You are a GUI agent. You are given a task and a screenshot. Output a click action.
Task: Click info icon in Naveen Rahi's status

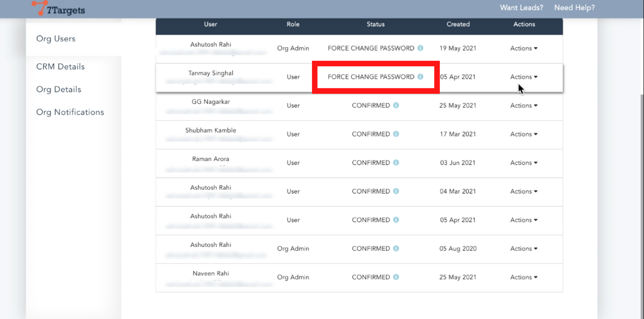[396, 277]
